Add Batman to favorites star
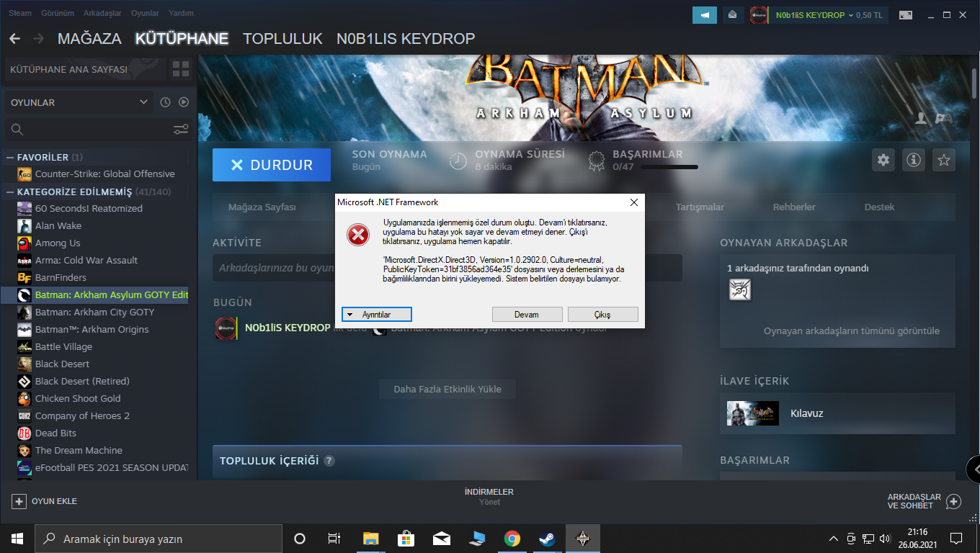Screen dimensions: 980x553 tap(944, 160)
